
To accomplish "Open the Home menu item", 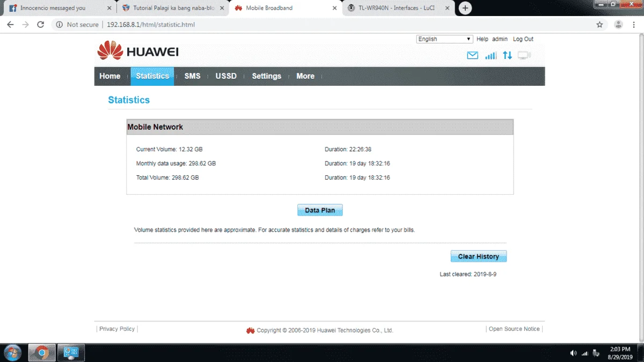I will (110, 76).
